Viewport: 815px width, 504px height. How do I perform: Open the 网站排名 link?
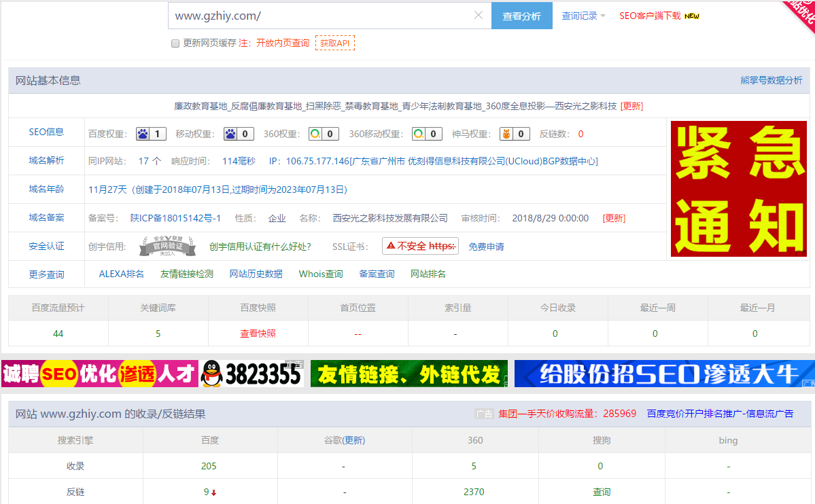click(428, 274)
